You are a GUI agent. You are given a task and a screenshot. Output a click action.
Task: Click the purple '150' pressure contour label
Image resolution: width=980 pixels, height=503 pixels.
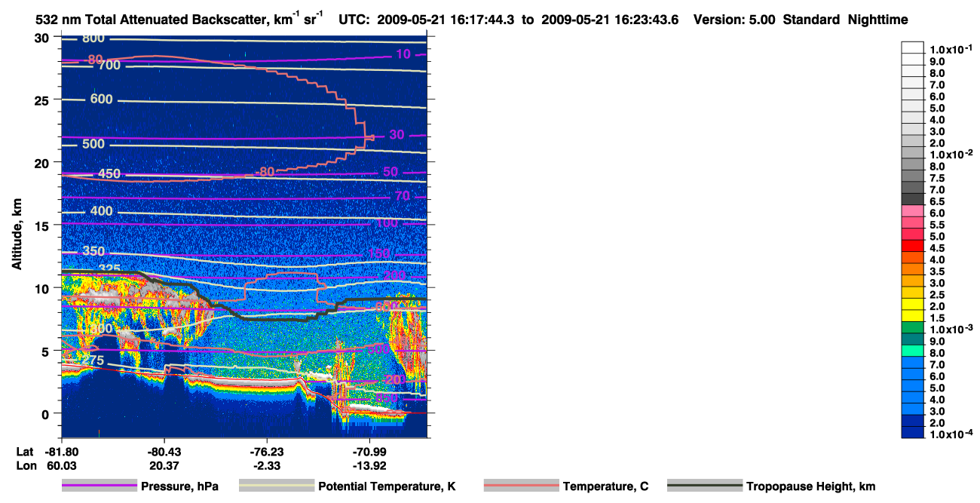[379, 253]
